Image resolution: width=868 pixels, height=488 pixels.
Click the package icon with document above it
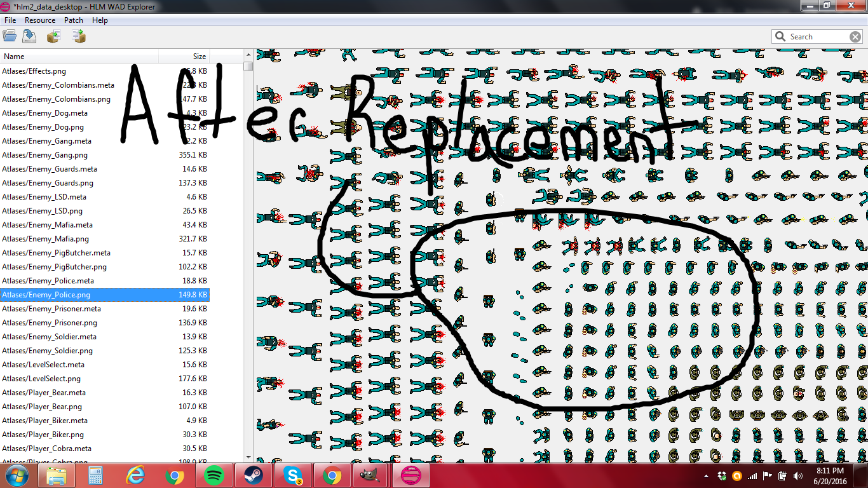(x=79, y=37)
